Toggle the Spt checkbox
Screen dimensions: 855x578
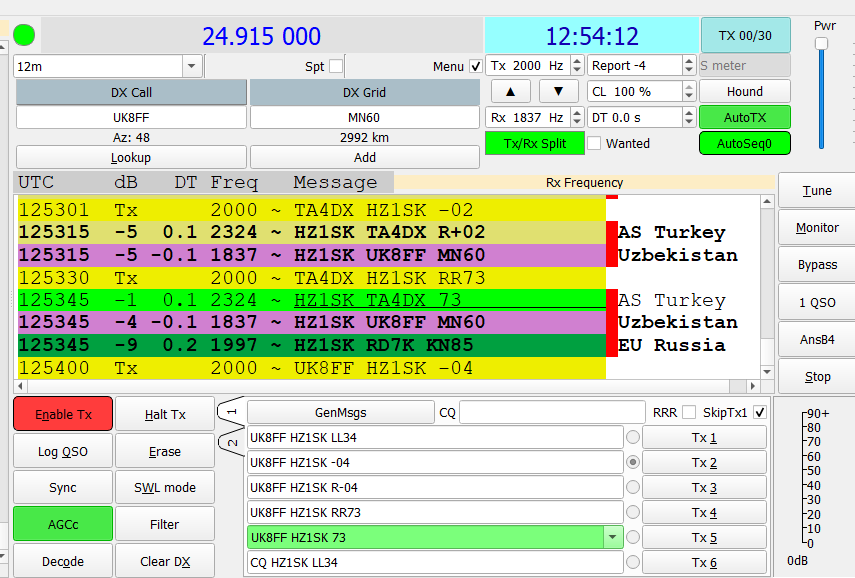point(336,66)
